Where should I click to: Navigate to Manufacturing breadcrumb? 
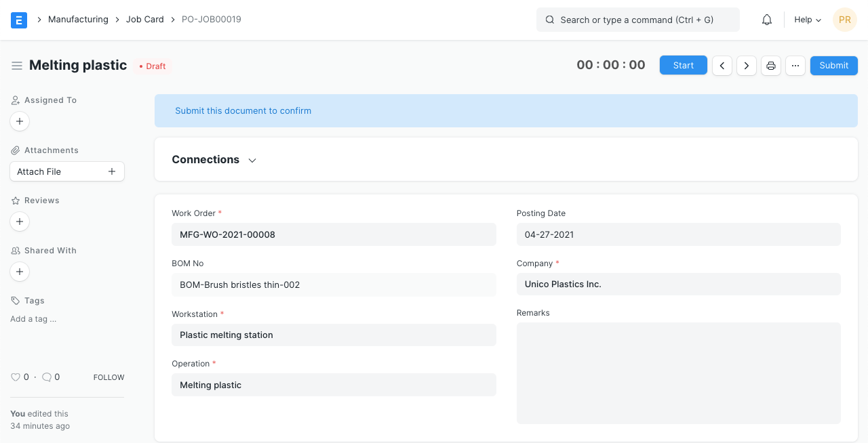coord(78,20)
